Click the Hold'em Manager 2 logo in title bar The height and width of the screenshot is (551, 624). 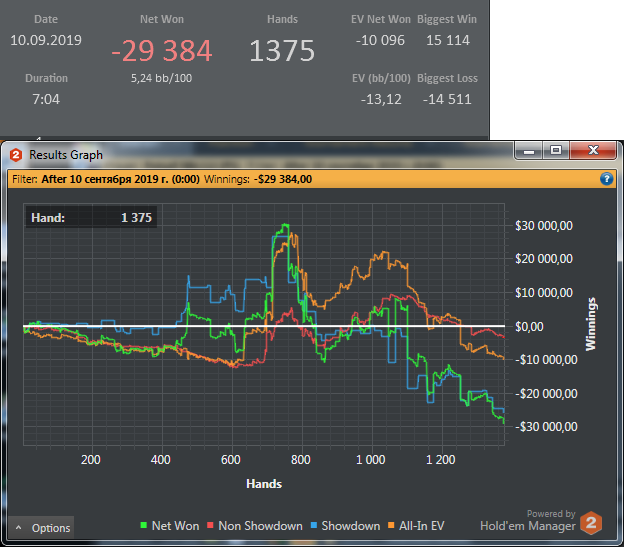[x=16, y=155]
